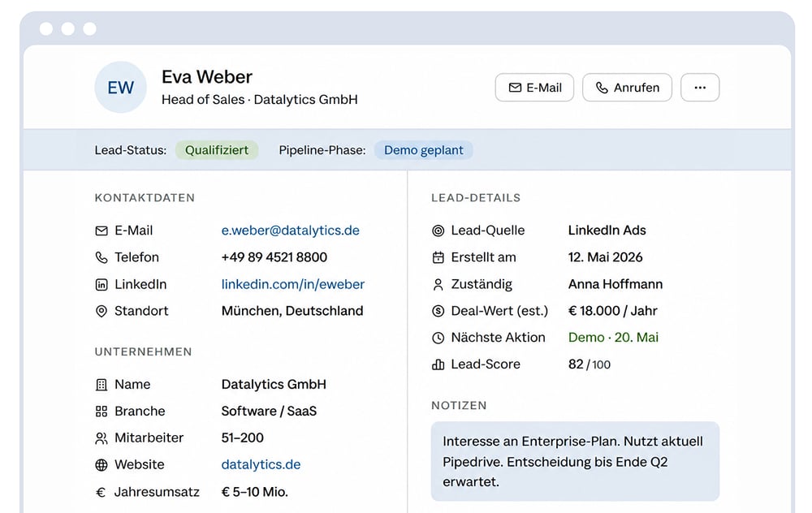This screenshot has height=513, width=812.
Task: Click the location pin icon beside Standort
Action: pyautogui.click(x=101, y=311)
